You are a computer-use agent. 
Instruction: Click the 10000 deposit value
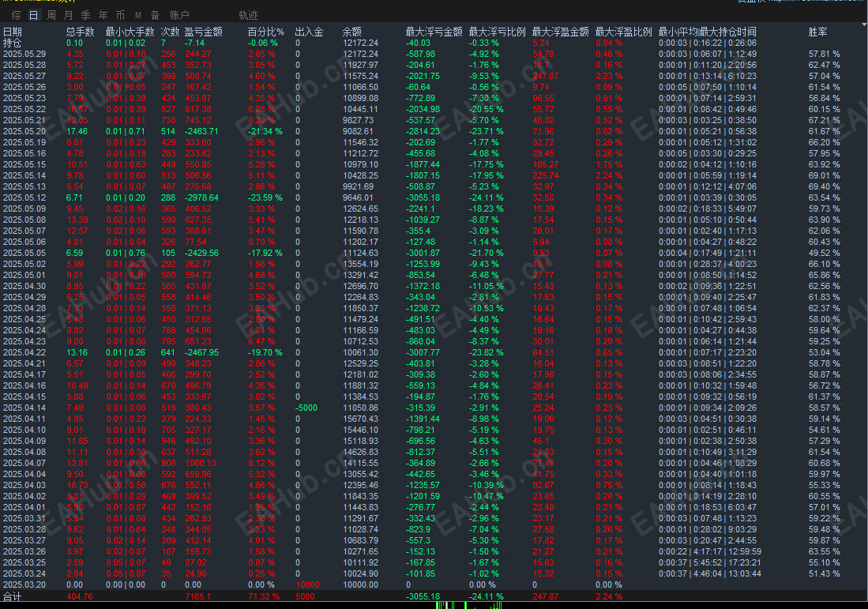point(307,585)
